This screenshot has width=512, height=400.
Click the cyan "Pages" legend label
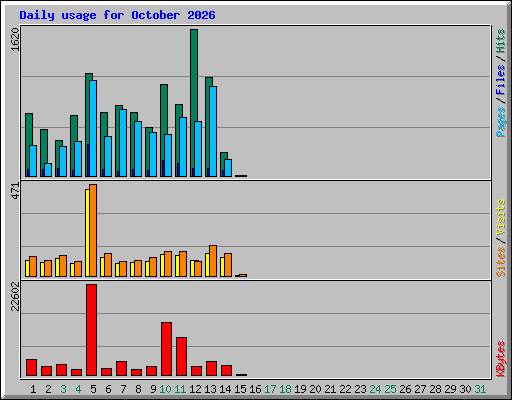[501, 122]
